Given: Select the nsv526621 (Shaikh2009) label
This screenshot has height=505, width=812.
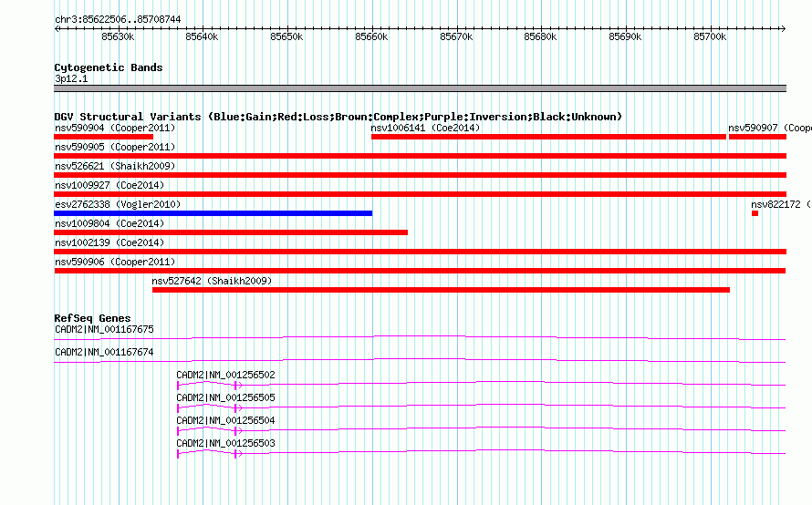Looking at the screenshot, I should (115, 166).
